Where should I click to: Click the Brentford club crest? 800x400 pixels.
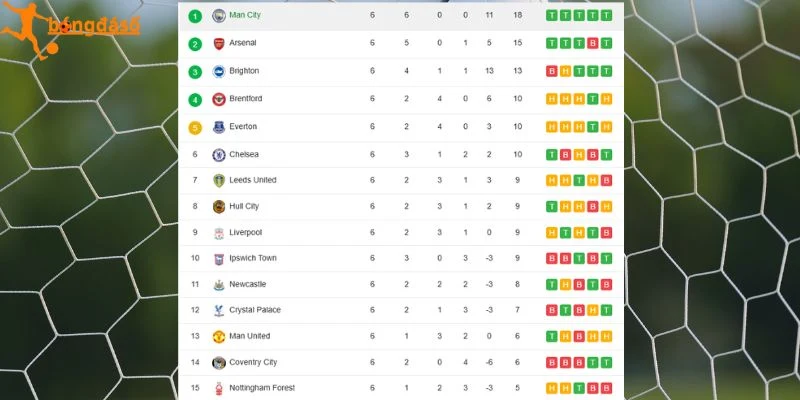(x=219, y=99)
